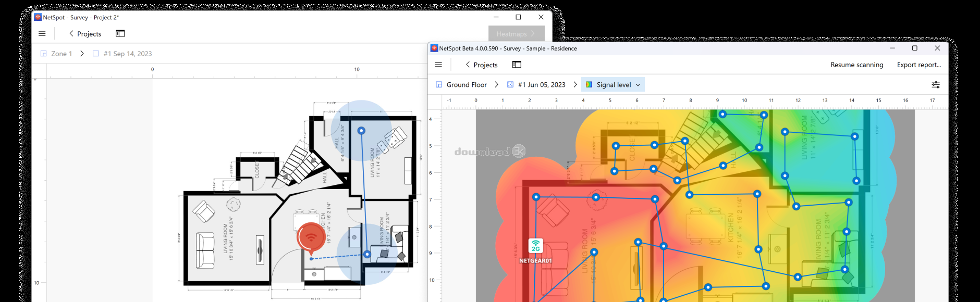This screenshot has height=302, width=980.
Task: Go back to Projects in Sample Residence window
Action: pos(481,65)
